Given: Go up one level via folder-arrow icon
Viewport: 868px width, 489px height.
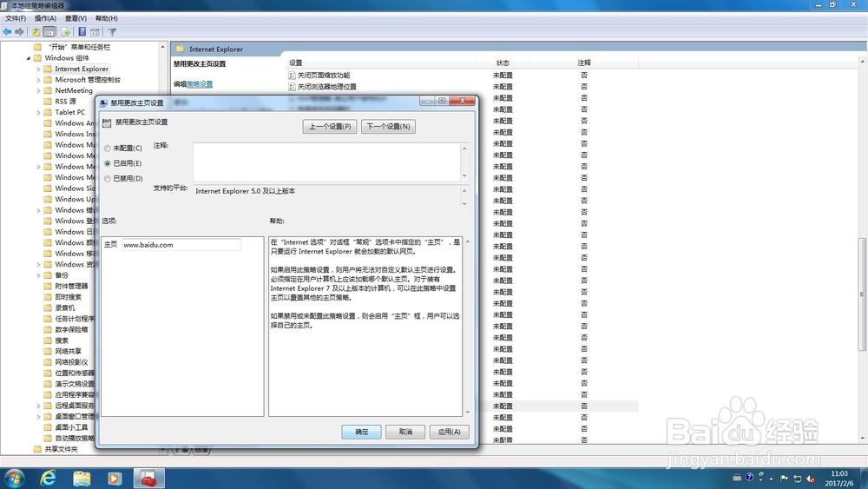Looking at the screenshot, I should [x=36, y=31].
